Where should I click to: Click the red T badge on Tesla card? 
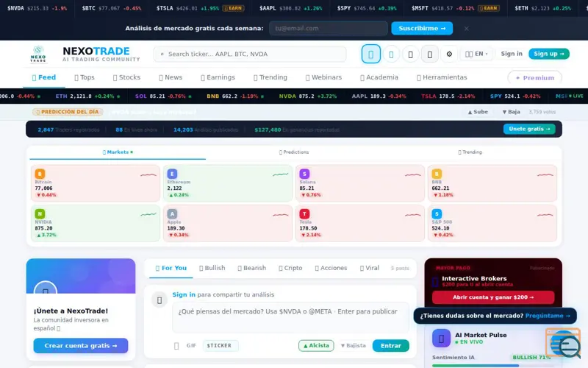point(304,213)
